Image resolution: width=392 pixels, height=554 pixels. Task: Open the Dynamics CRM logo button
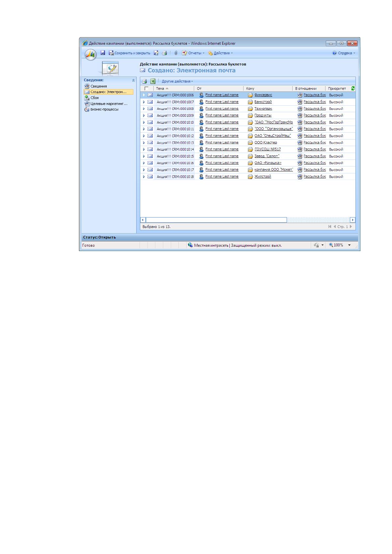[x=90, y=54]
